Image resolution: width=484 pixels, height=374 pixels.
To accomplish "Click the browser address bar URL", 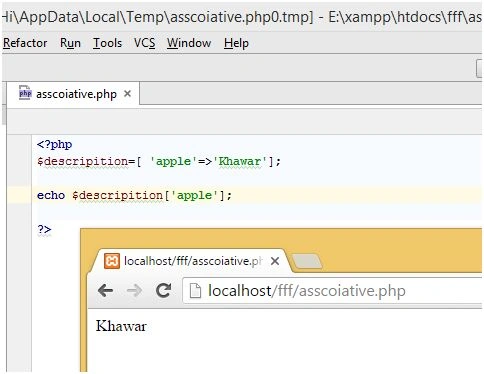I will pyautogui.click(x=307, y=291).
